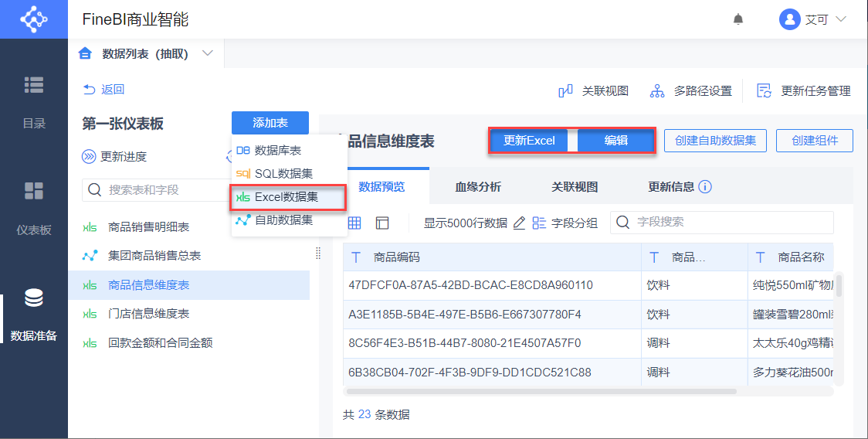Click cell 6B38CB04-702F-4F3B-9DF9-DD1CDC521C88

(x=492, y=372)
